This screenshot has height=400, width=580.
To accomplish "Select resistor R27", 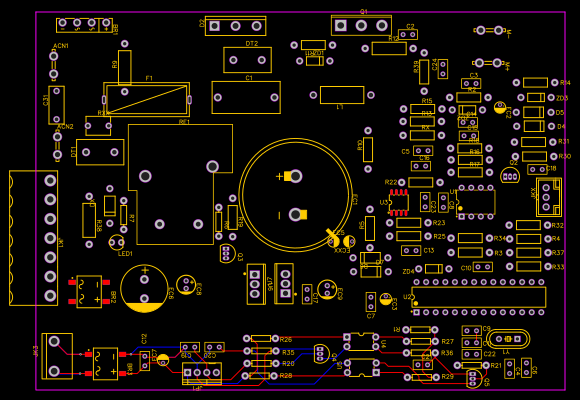I will click(x=421, y=341).
